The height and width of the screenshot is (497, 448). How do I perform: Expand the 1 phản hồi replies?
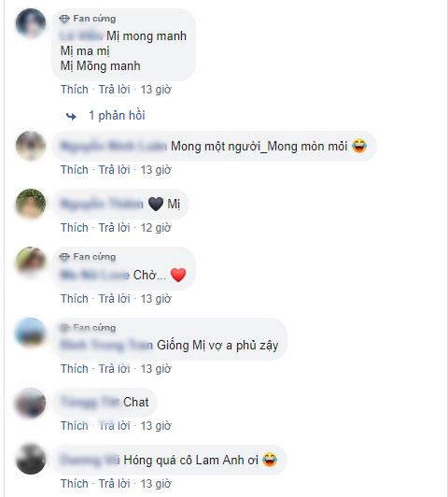click(x=117, y=116)
